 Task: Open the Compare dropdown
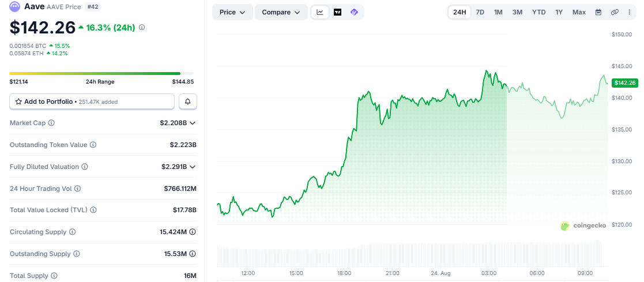coord(281,12)
